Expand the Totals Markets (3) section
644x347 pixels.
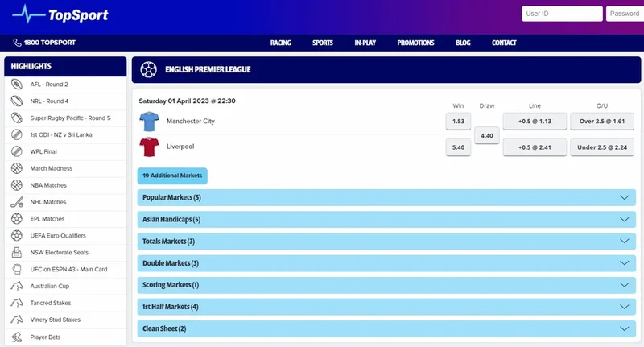[386, 241]
